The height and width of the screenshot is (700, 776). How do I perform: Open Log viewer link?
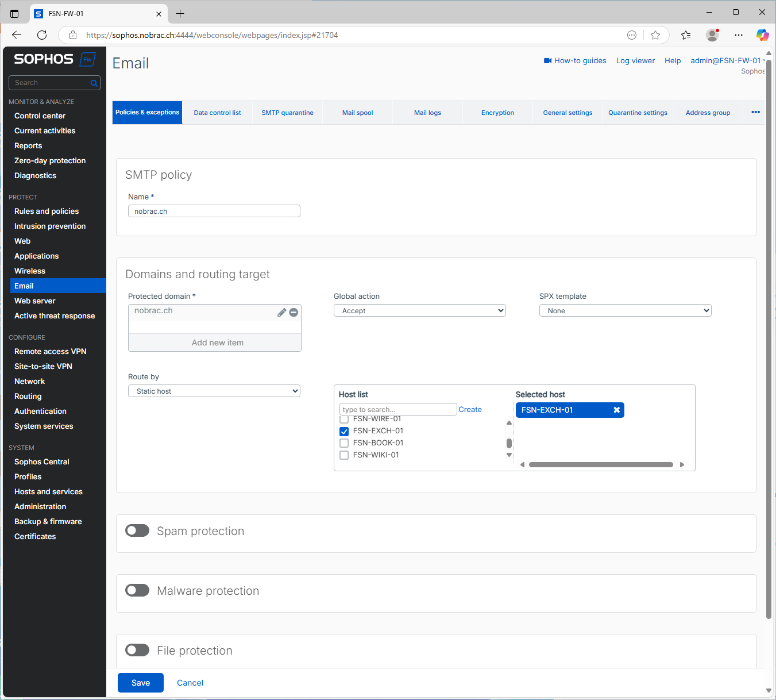click(635, 60)
